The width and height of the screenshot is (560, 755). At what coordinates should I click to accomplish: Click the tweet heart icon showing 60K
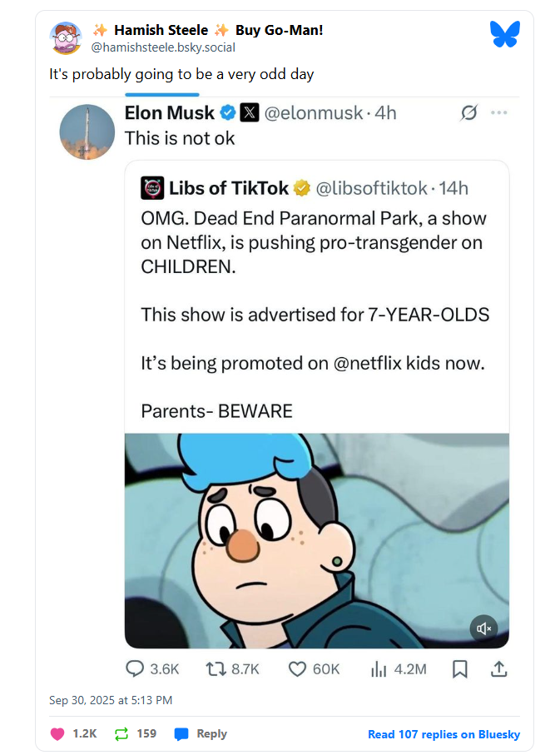coord(297,668)
